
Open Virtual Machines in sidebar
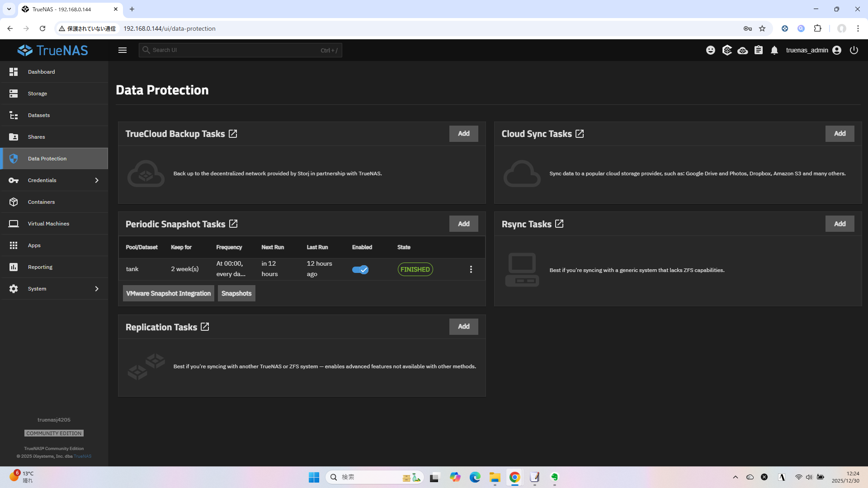tap(48, 224)
